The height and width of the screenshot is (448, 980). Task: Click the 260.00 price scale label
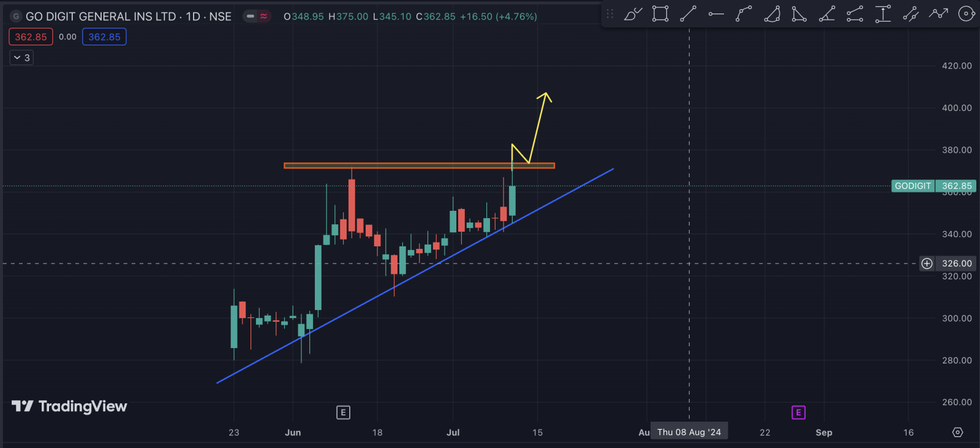click(x=957, y=402)
